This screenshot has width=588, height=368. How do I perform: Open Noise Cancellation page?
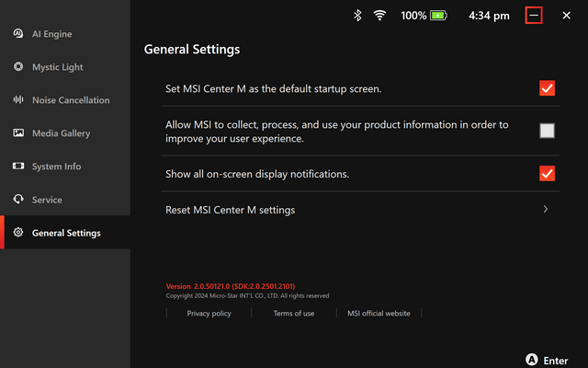(x=65, y=100)
